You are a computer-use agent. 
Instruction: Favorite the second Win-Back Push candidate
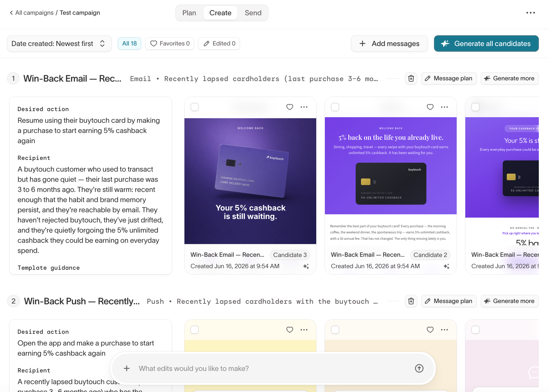430,330
